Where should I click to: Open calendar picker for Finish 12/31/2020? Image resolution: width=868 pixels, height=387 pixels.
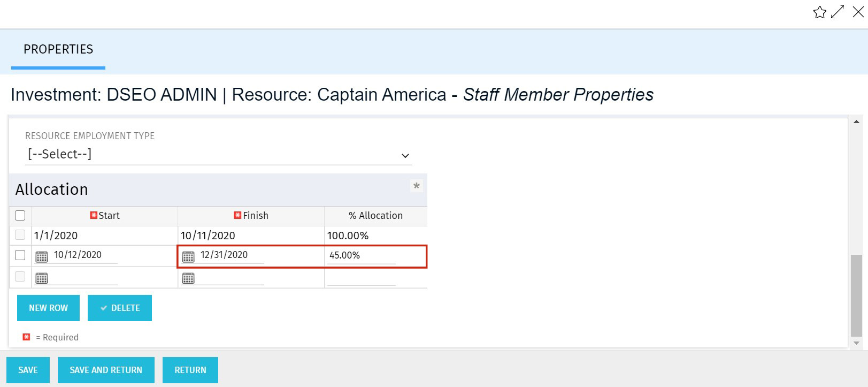pos(188,257)
